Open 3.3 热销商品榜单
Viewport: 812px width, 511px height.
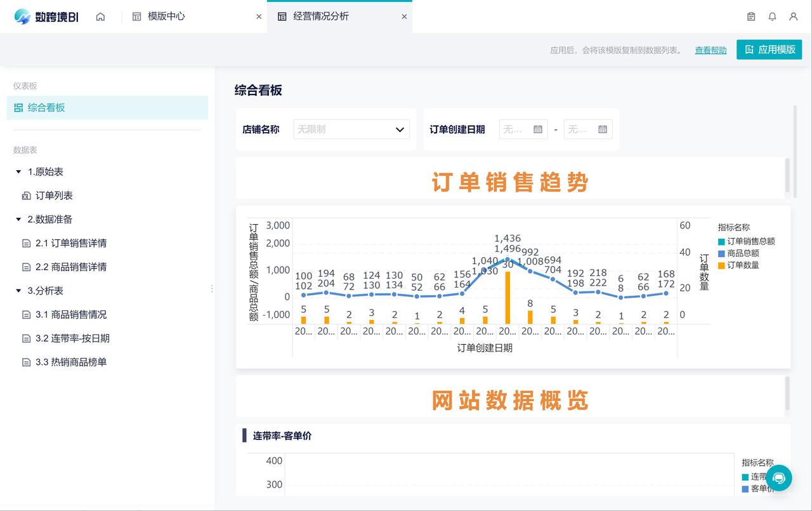[x=71, y=362]
